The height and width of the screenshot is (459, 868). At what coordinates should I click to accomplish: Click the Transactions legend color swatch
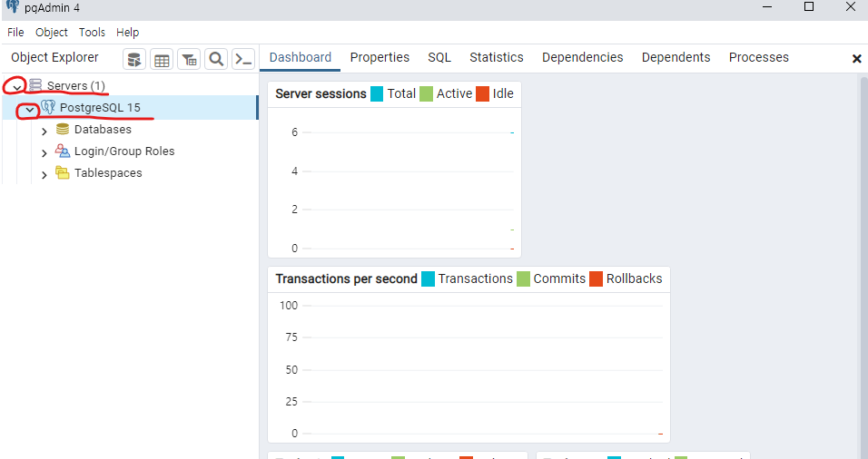(428, 278)
